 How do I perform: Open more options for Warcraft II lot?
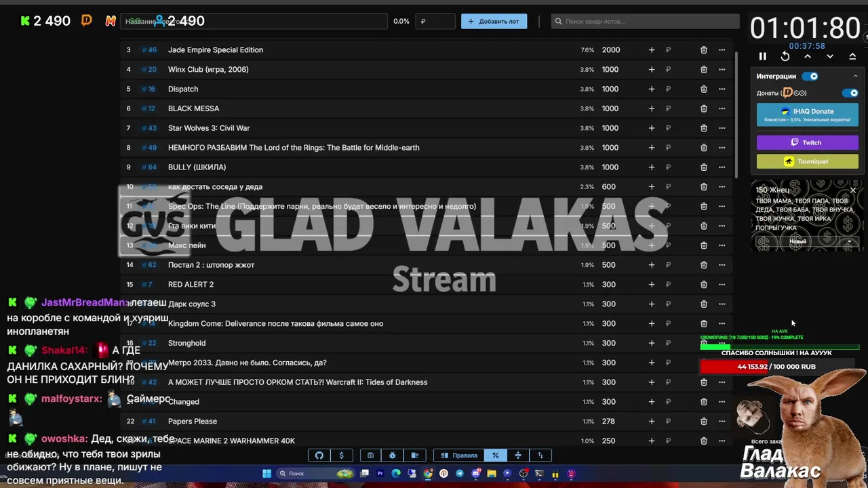(722, 382)
